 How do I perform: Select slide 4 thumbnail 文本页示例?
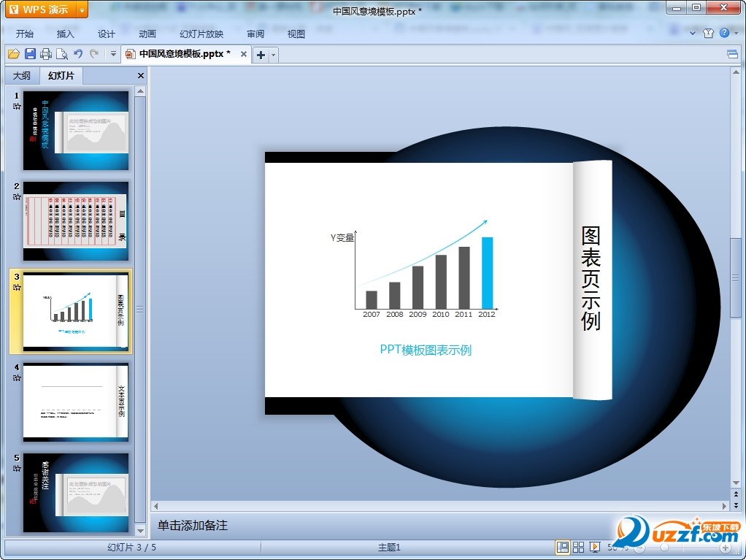tap(76, 402)
